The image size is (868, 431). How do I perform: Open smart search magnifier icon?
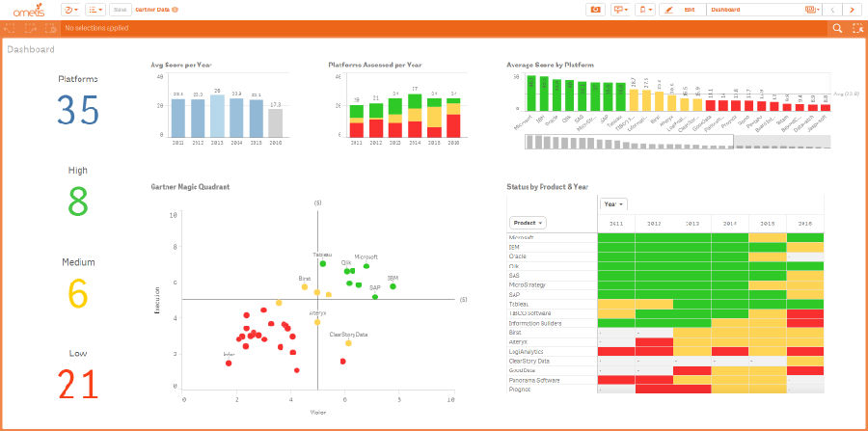837,28
